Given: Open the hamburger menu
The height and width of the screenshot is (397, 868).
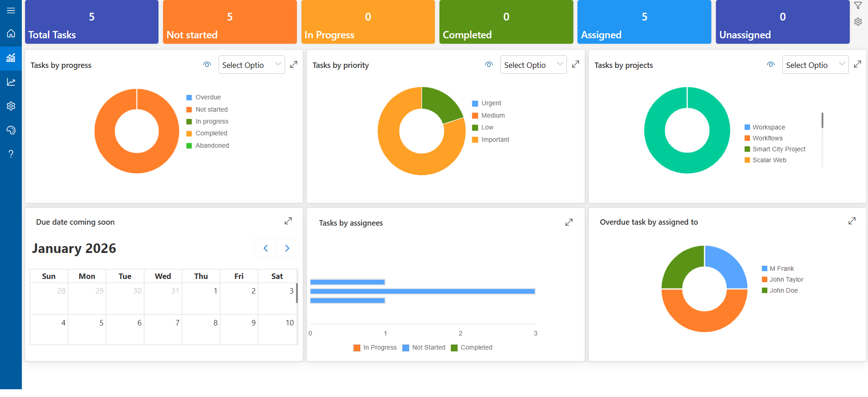Looking at the screenshot, I should pos(11,10).
